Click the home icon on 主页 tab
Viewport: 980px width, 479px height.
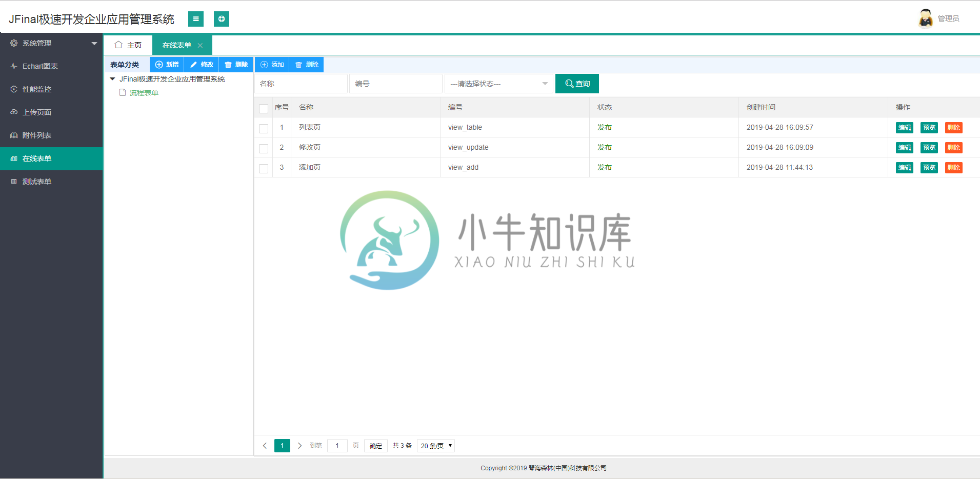point(118,45)
